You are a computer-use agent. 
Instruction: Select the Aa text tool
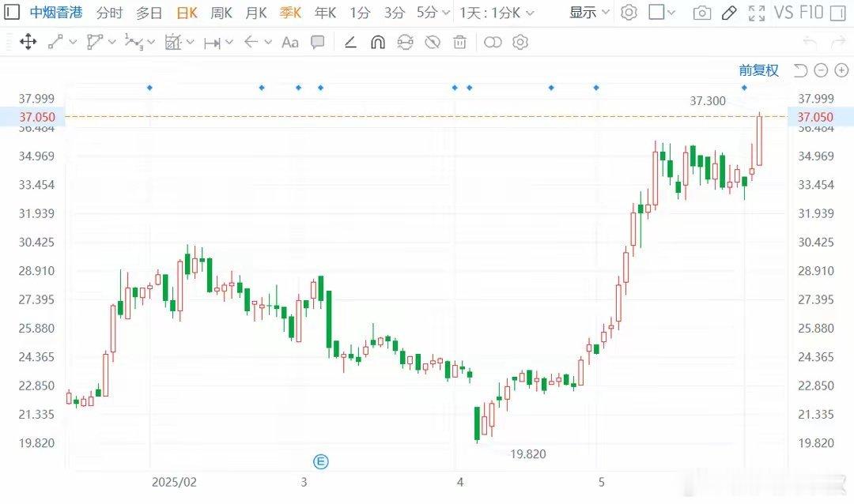[289, 42]
